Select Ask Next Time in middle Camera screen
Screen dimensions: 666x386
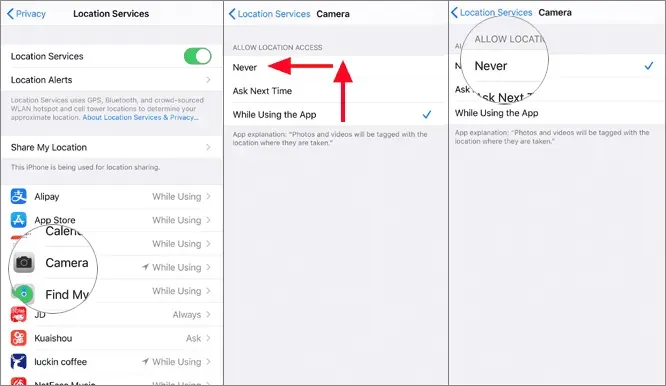click(x=334, y=90)
